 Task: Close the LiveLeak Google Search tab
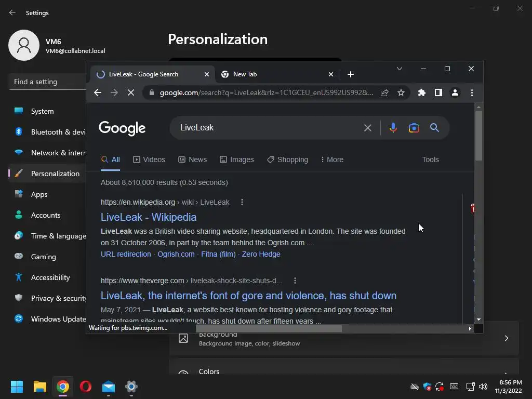[207, 74]
